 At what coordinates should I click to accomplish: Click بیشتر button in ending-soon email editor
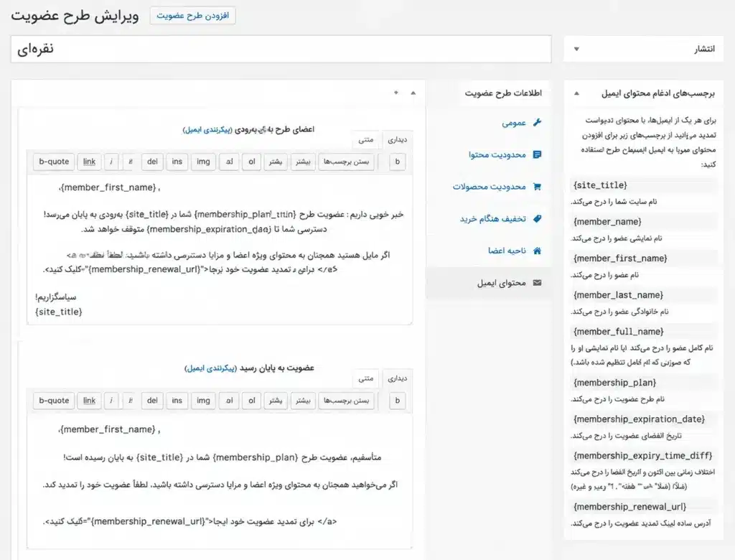click(303, 162)
